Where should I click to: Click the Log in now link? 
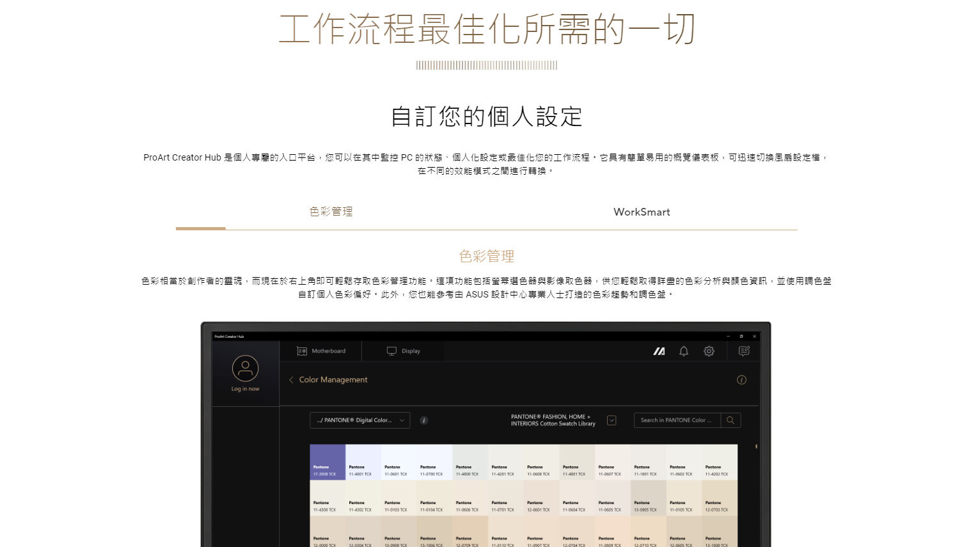245,389
